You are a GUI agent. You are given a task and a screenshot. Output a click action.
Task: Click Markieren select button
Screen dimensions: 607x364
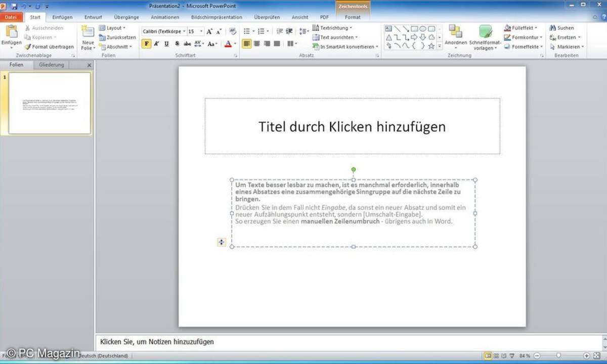coord(567,47)
